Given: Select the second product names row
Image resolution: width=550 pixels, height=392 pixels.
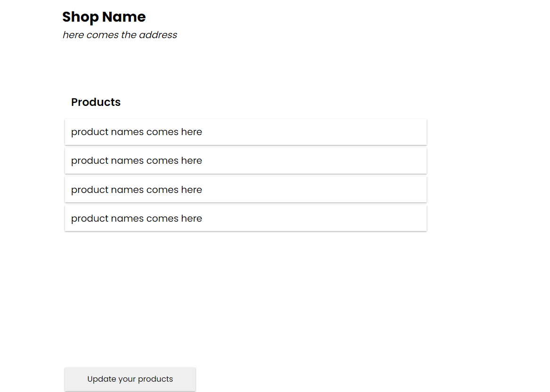Looking at the screenshot, I should [245, 160].
